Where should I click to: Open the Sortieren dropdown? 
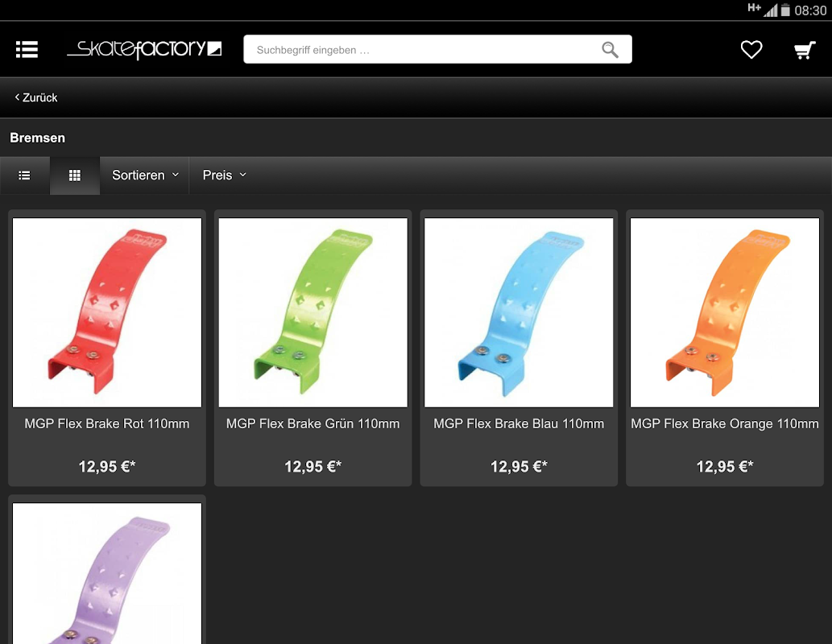point(145,175)
